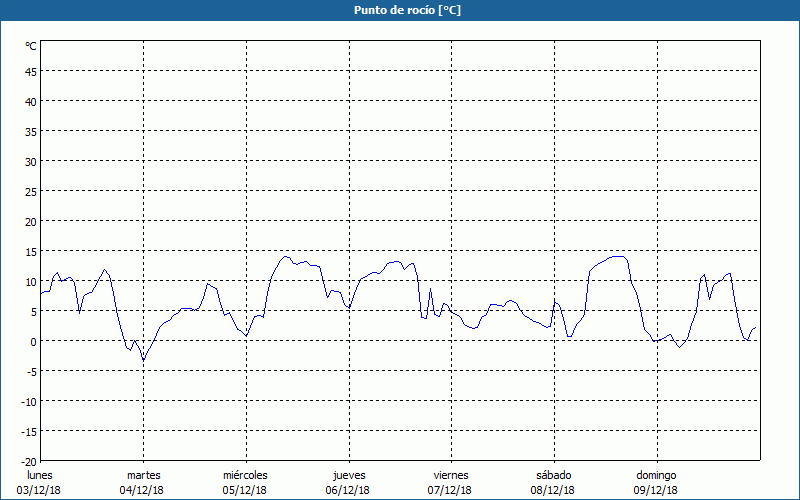Click the "miércoles" day label
Screen dimensions: 800x500
pyautogui.click(x=245, y=475)
